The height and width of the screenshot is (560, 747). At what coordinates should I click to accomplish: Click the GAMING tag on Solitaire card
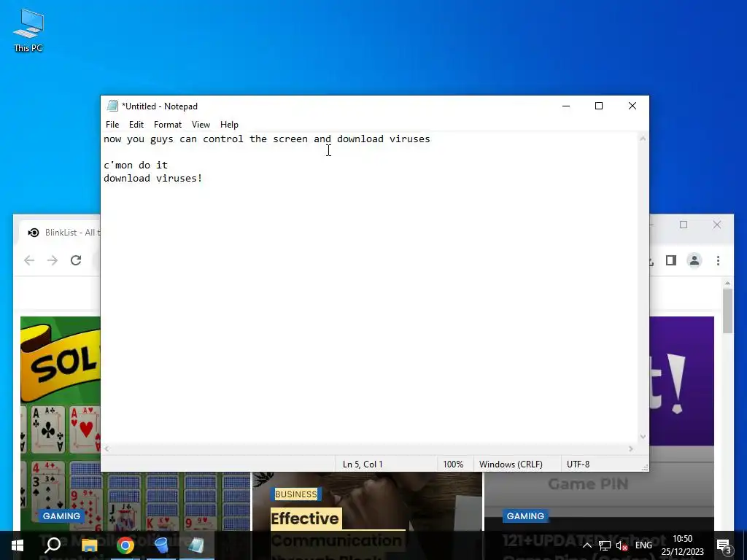pyautogui.click(x=61, y=516)
